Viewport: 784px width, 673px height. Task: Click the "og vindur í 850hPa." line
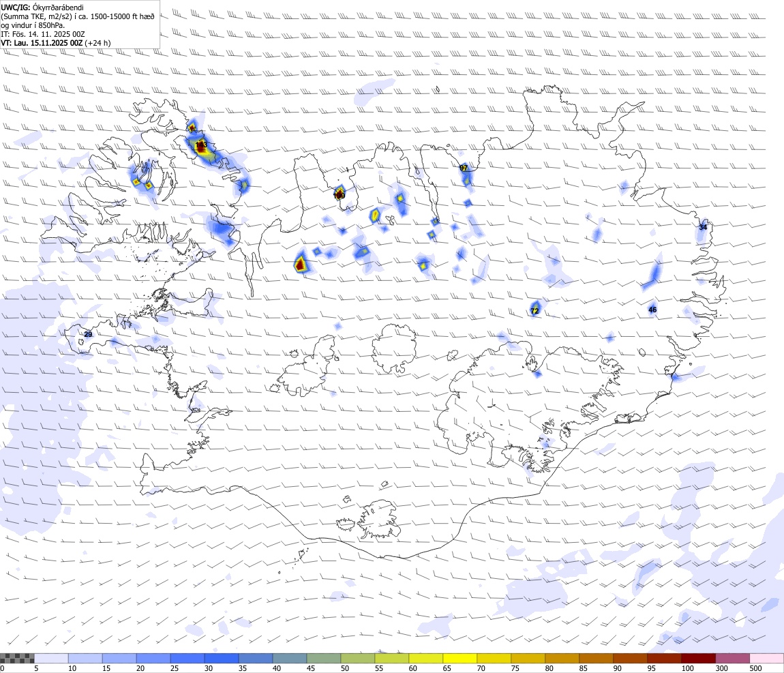click(x=33, y=25)
